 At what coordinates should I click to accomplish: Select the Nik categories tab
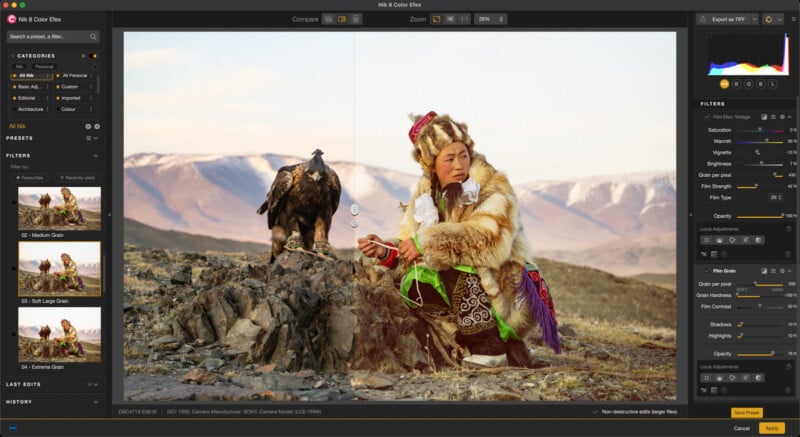(x=19, y=66)
